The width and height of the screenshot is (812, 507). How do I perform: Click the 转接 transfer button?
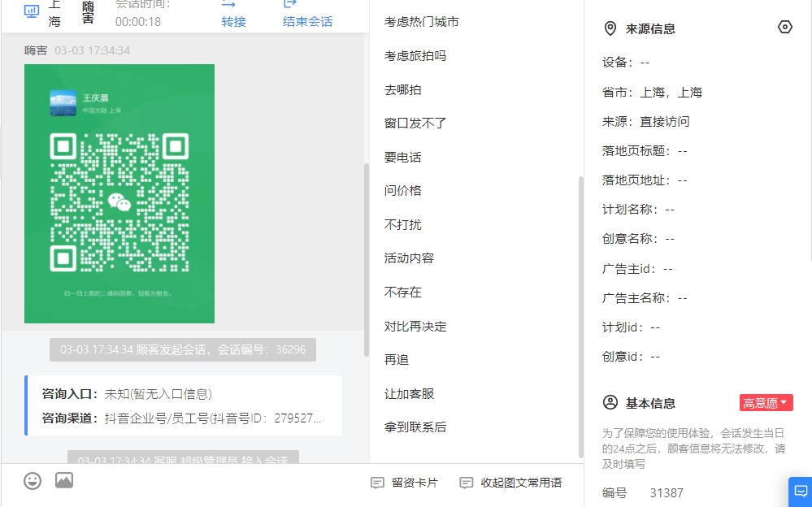pos(233,22)
